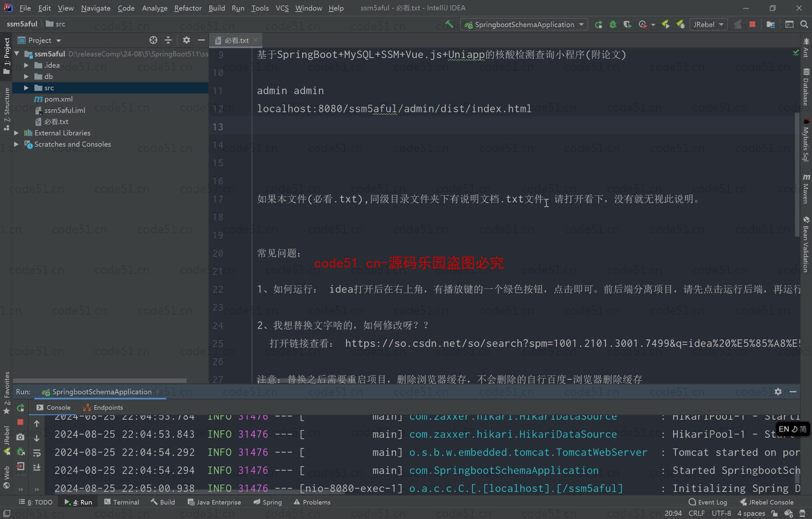Click the Profiler run icon
Image resolution: width=812 pixels, height=519 pixels.
point(642,24)
